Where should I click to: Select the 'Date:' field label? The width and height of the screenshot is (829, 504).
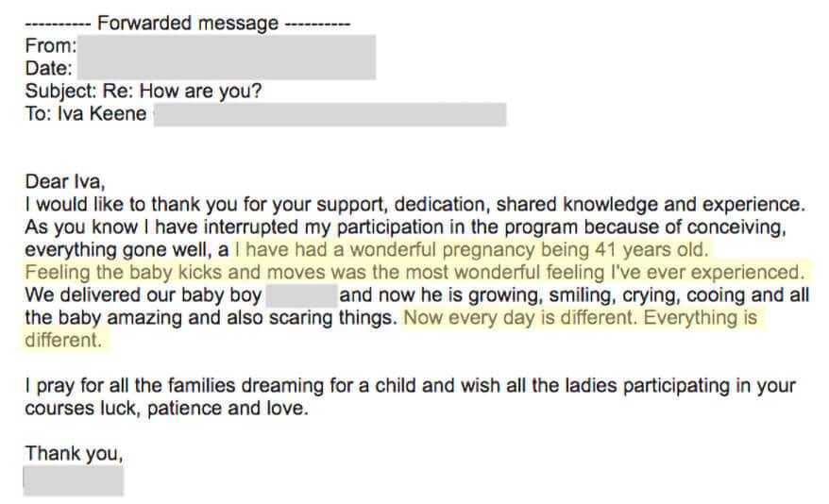tap(49, 69)
